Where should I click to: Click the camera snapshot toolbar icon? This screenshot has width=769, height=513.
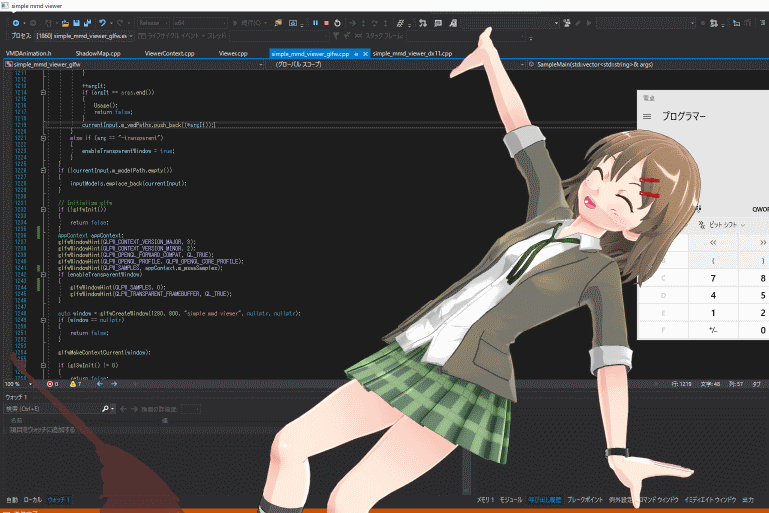[293, 23]
